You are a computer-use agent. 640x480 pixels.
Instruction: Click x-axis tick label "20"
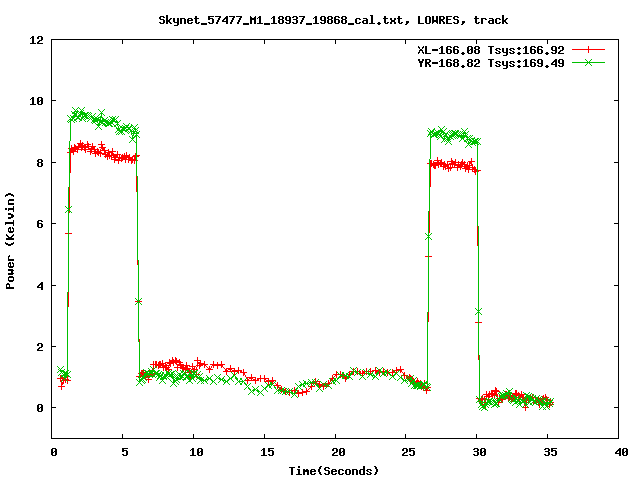tap(338, 452)
